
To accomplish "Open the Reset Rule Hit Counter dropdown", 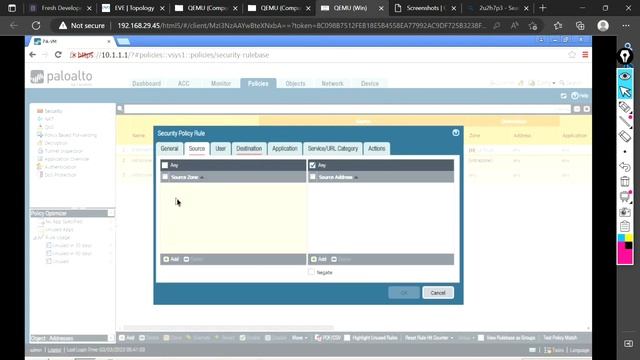I will click(429, 338).
